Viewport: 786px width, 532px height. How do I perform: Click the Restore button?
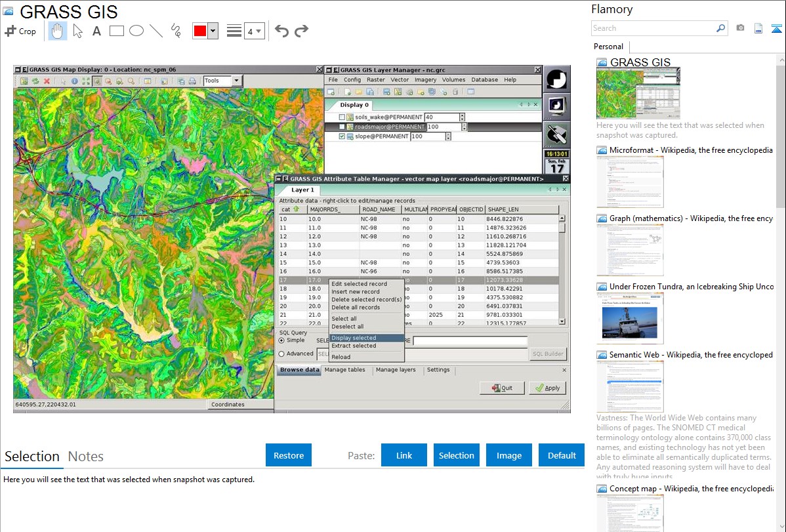coord(289,455)
